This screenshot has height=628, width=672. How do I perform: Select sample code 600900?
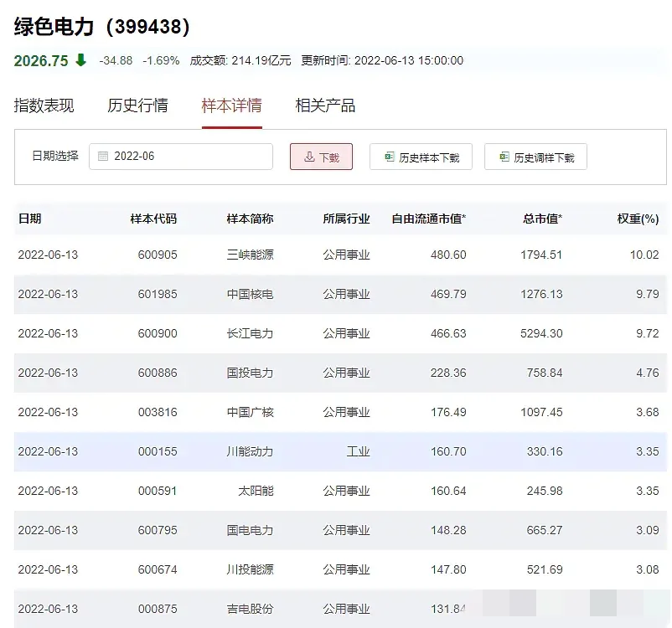coord(158,334)
